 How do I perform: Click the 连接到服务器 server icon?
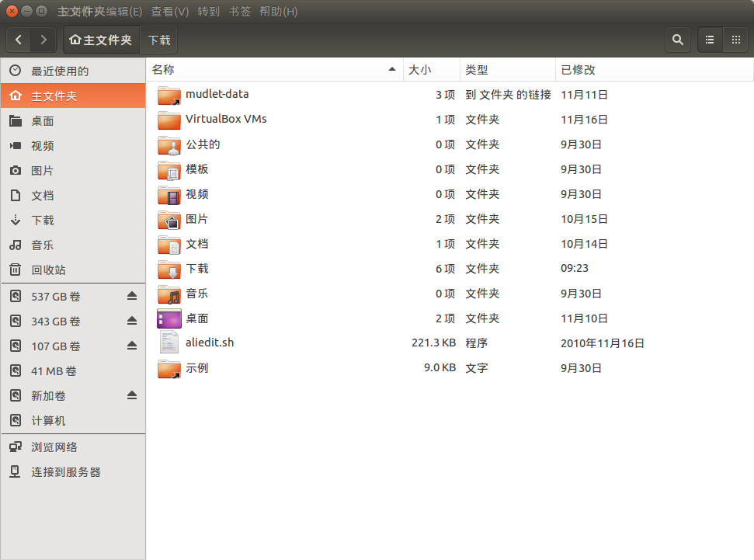click(x=16, y=471)
